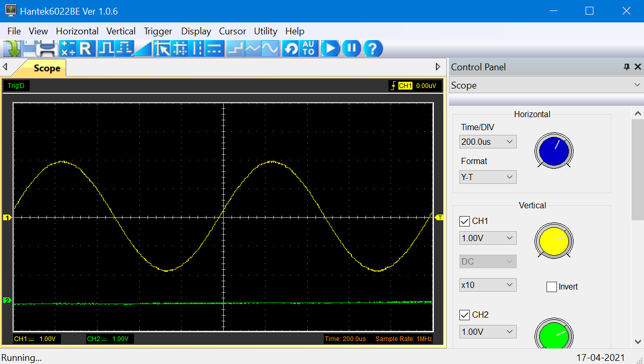Open the Trigger menu
Image resolution: width=644 pixels, height=364 pixels.
(158, 31)
